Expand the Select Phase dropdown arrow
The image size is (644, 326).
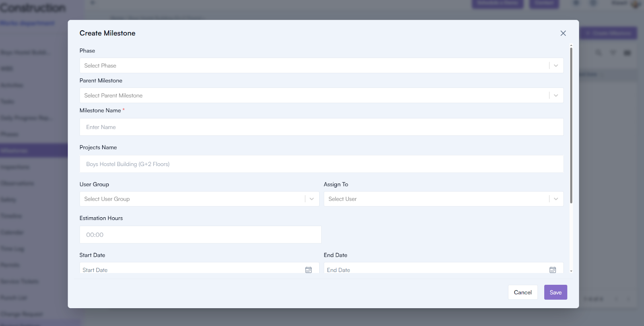[556, 66]
